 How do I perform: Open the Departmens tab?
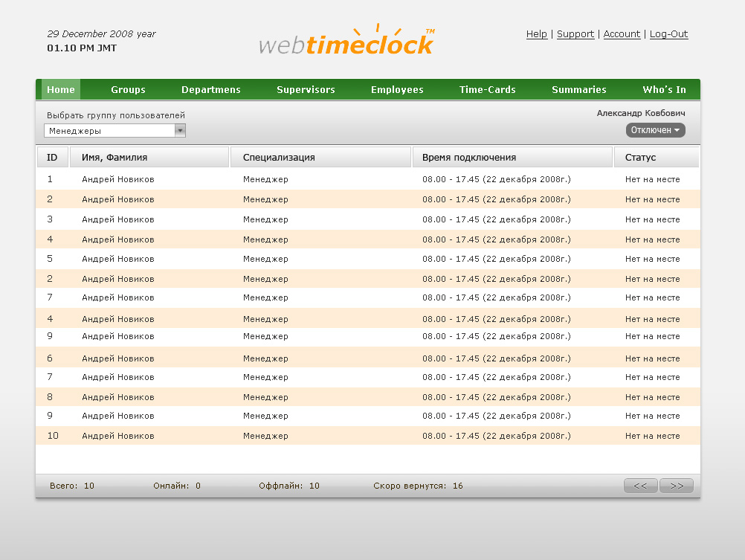(210, 88)
